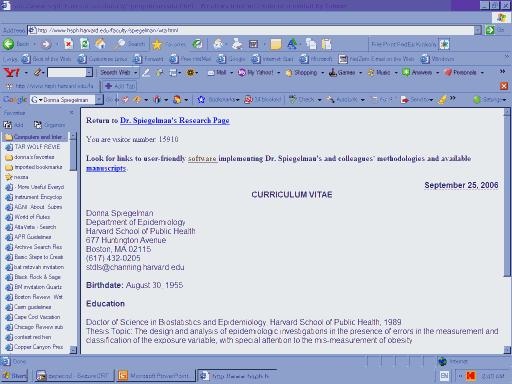Expand Yahoo toolbar overflow chevron
This screenshot has height=384, width=512.
(502, 71)
